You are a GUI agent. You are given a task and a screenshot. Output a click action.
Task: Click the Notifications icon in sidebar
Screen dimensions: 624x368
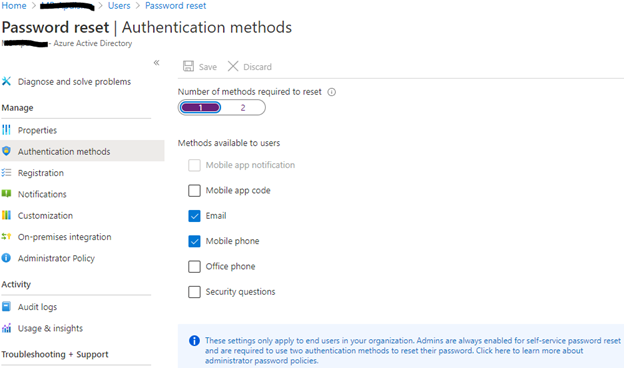[6, 194]
